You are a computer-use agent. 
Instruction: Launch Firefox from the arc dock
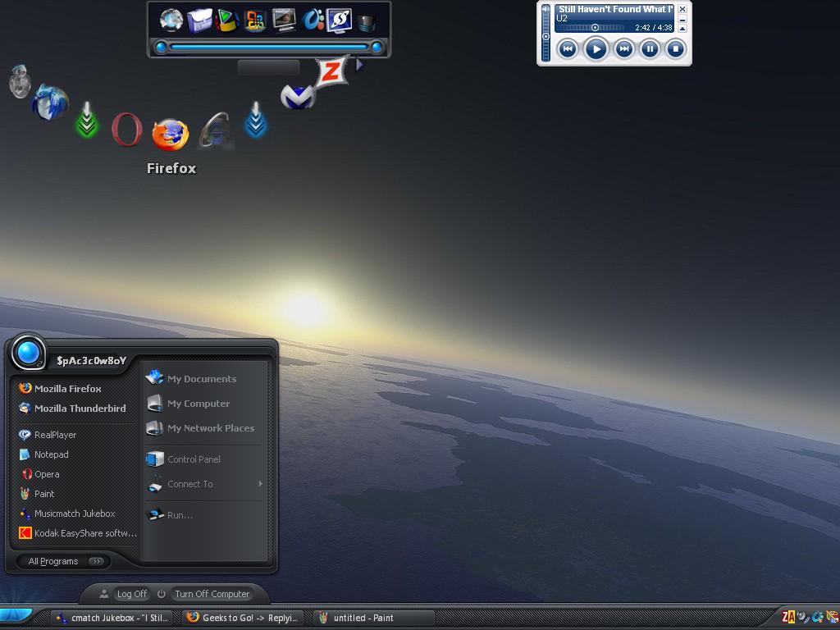(x=171, y=134)
